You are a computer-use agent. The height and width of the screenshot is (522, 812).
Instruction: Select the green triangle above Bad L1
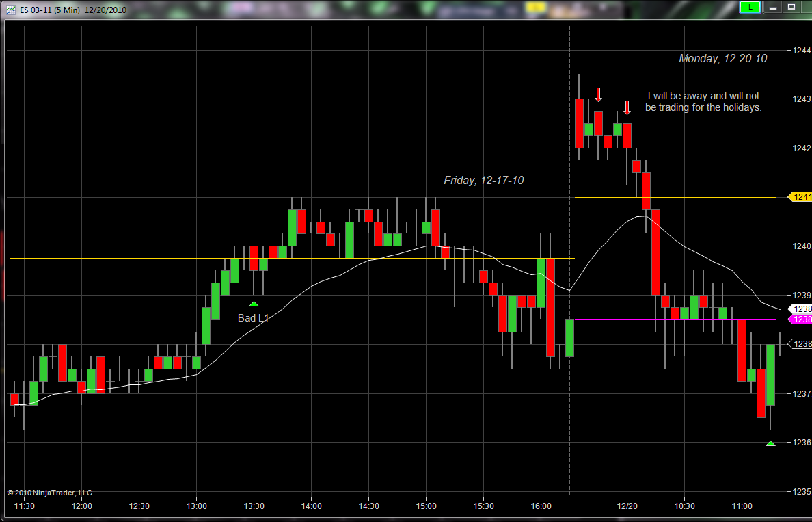point(254,304)
